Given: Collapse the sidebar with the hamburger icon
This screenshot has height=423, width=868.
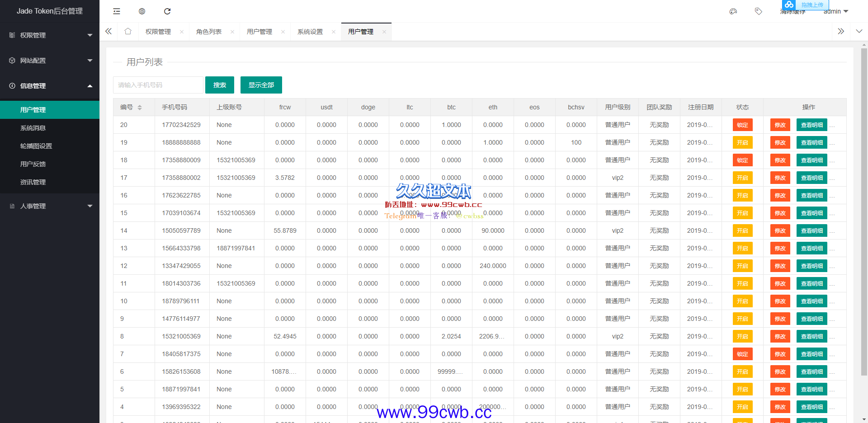Looking at the screenshot, I should (117, 11).
